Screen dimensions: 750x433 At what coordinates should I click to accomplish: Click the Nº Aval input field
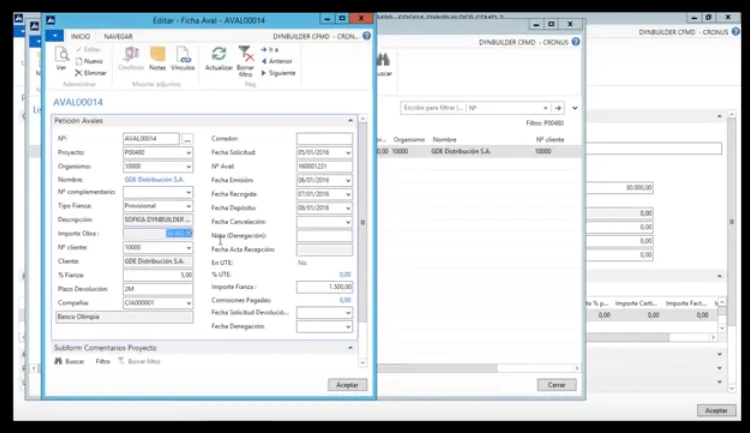[x=324, y=167]
